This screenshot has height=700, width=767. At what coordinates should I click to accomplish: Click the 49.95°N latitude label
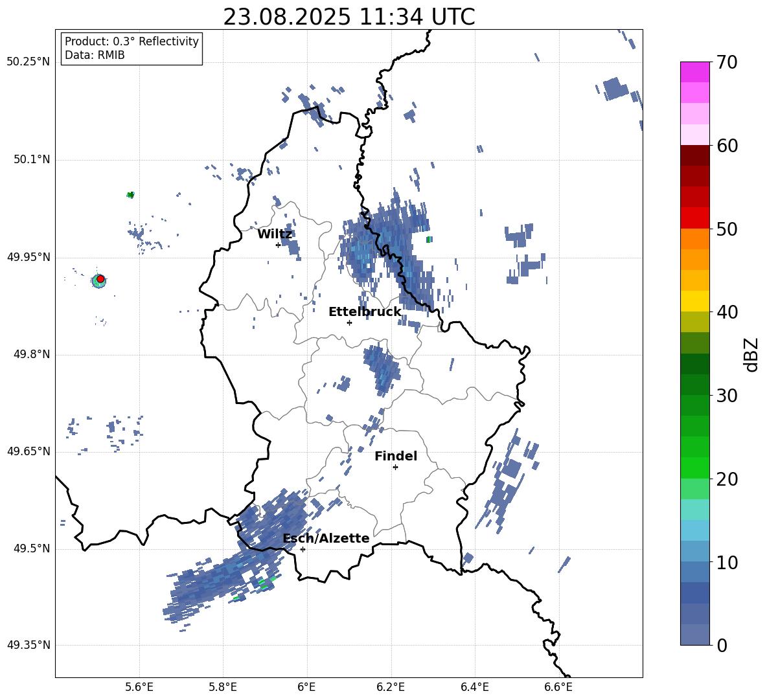point(29,257)
